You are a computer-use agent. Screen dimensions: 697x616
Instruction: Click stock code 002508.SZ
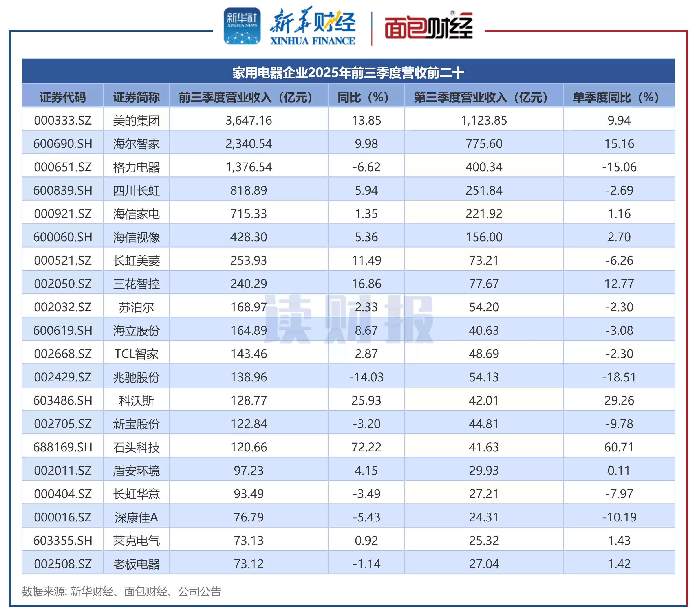[63, 563]
